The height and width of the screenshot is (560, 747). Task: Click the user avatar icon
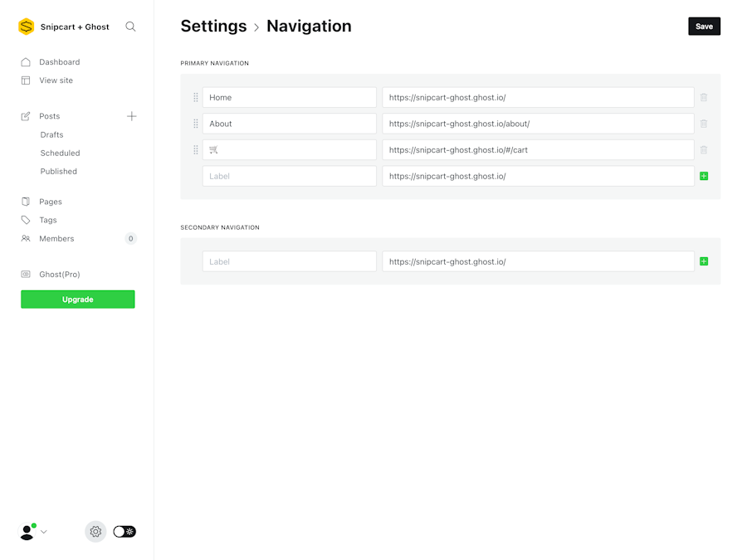click(27, 532)
